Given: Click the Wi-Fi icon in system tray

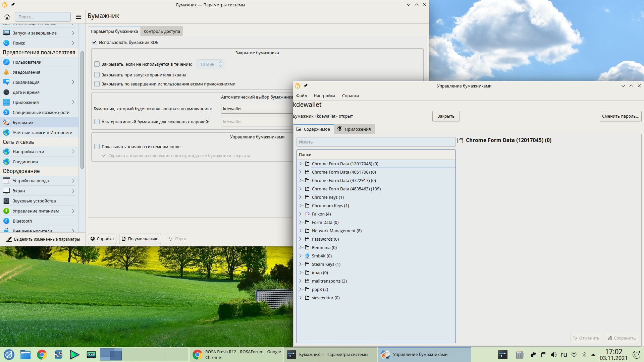Looking at the screenshot, I should pos(574,354).
